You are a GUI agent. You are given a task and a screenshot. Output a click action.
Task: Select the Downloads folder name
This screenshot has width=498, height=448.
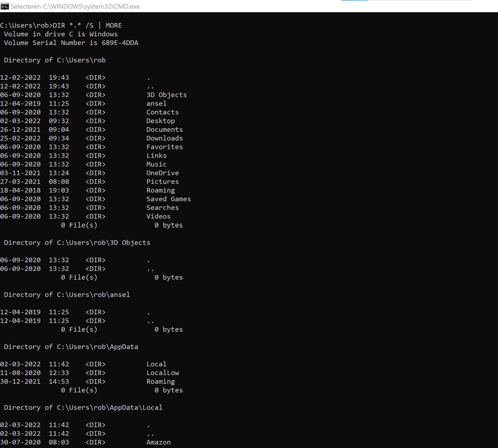point(165,138)
